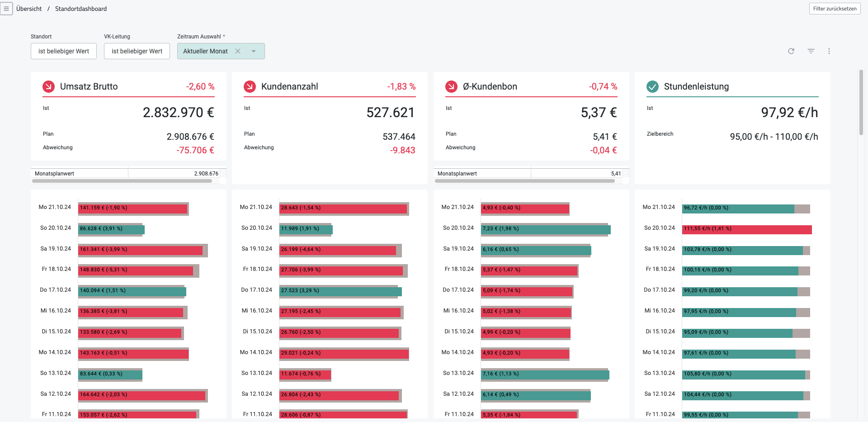The height and width of the screenshot is (422, 868).
Task: Click the Umsatz Plan value 2.908.676 €
Action: (x=190, y=137)
